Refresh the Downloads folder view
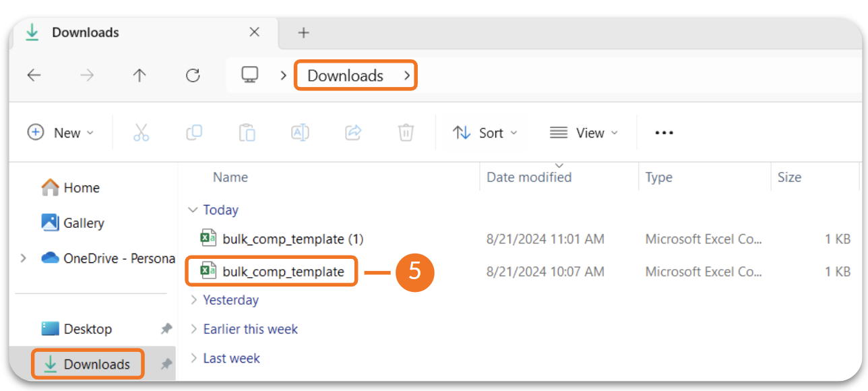 click(x=193, y=76)
